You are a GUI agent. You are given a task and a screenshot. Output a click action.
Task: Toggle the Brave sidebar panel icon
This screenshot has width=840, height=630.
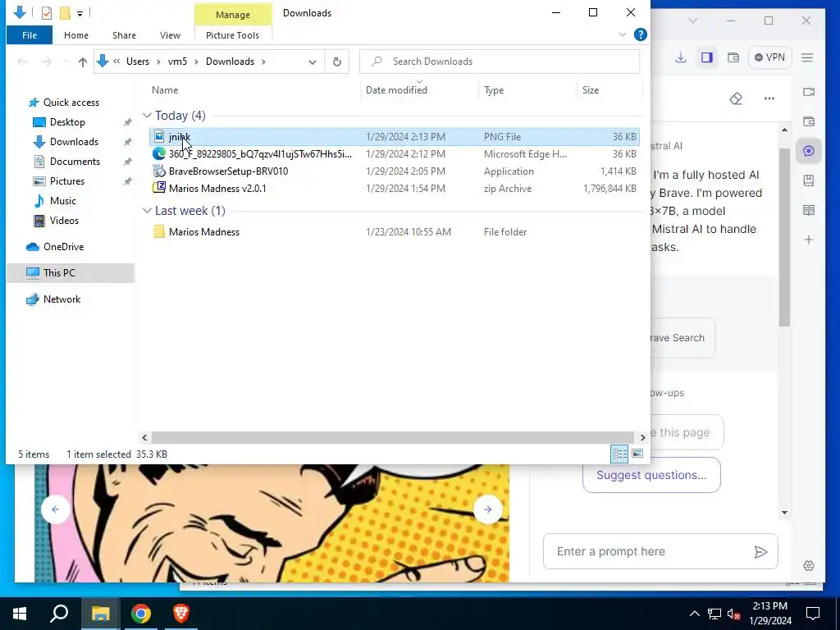pos(707,57)
